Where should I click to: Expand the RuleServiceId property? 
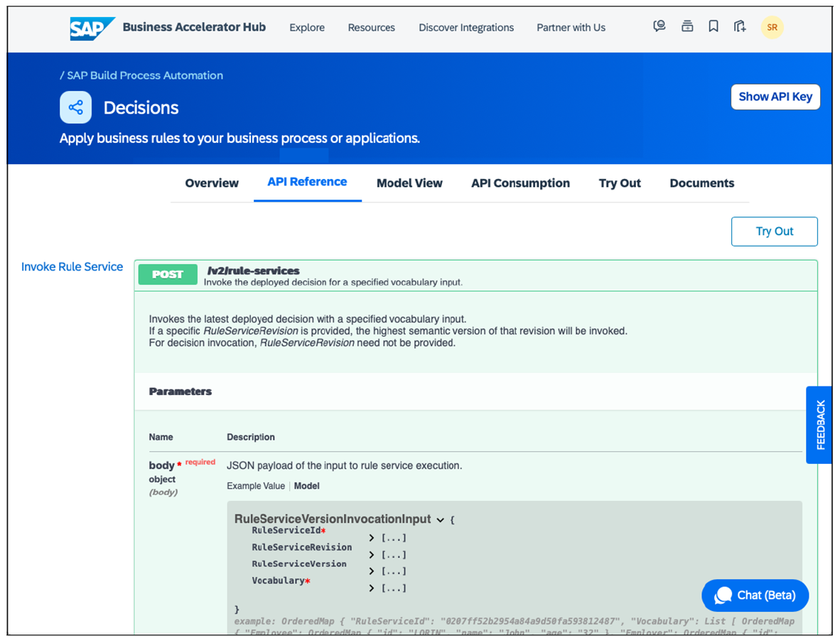click(x=372, y=539)
